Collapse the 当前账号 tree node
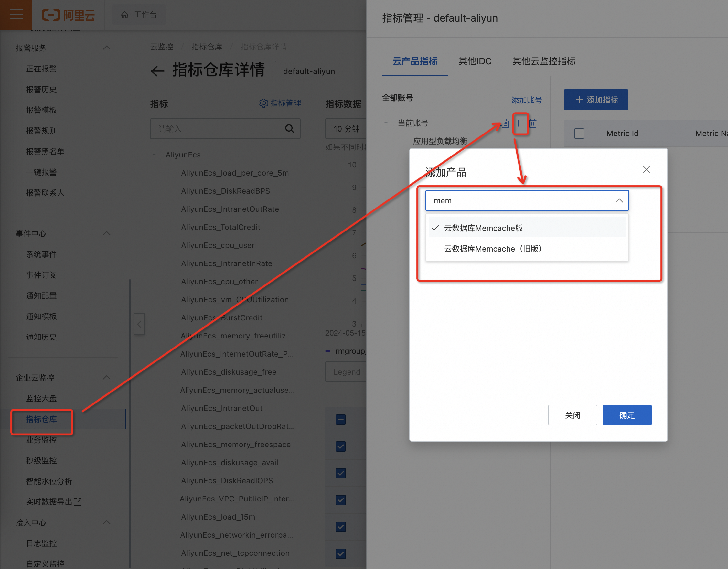Viewport: 728px width, 569px height. [x=386, y=123]
